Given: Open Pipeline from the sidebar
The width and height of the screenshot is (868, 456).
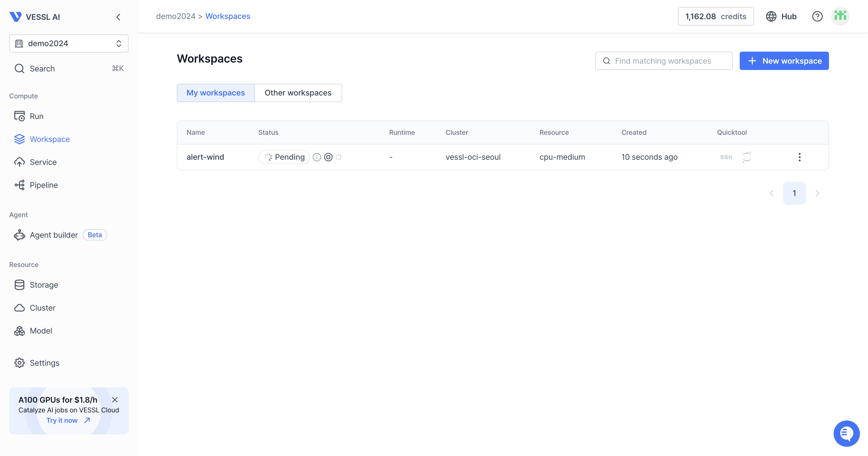Looking at the screenshot, I should point(43,185).
